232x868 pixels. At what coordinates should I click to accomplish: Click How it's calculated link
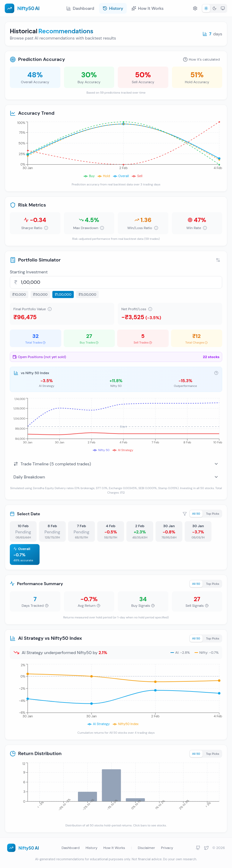(x=201, y=60)
